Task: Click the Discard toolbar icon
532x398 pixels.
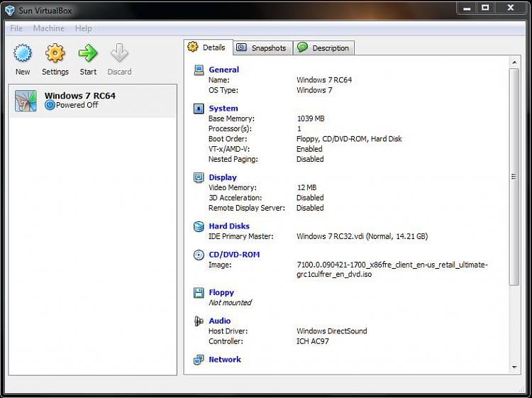Action: (x=119, y=53)
